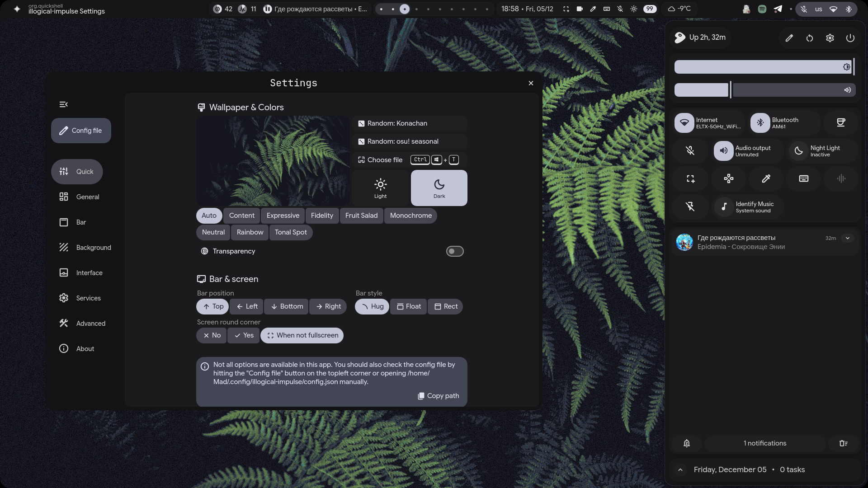The height and width of the screenshot is (488, 868).
Task: Click the on-screen keyboard tile
Action: coord(803,178)
